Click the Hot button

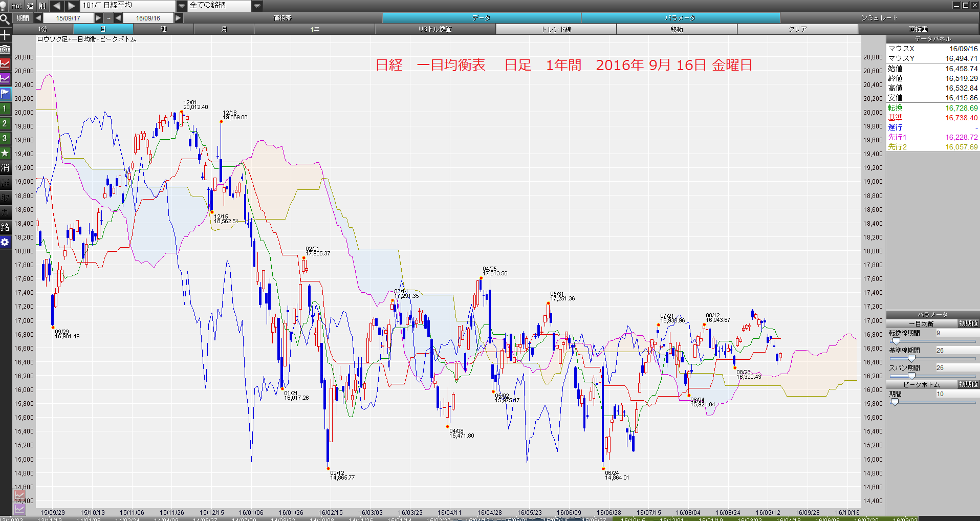[x=16, y=6]
